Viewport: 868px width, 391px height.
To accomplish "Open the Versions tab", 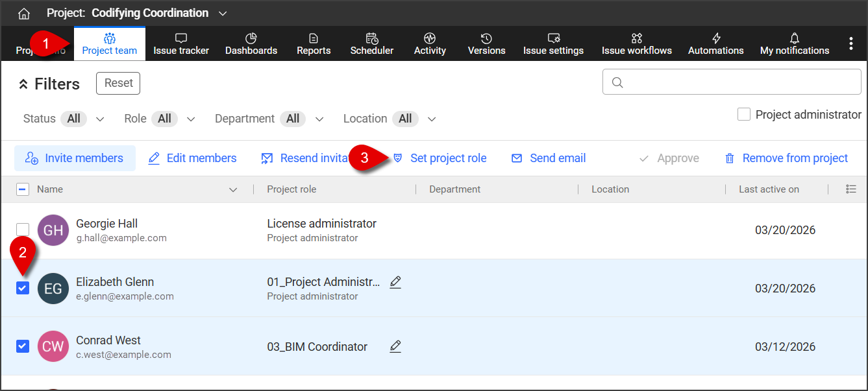I will [486, 44].
